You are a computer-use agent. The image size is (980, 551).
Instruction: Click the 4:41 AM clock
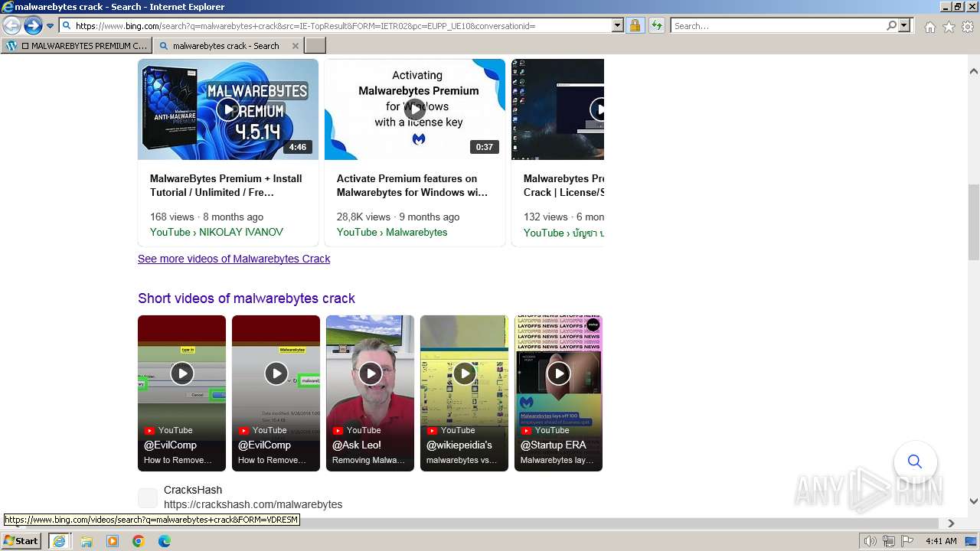point(941,541)
